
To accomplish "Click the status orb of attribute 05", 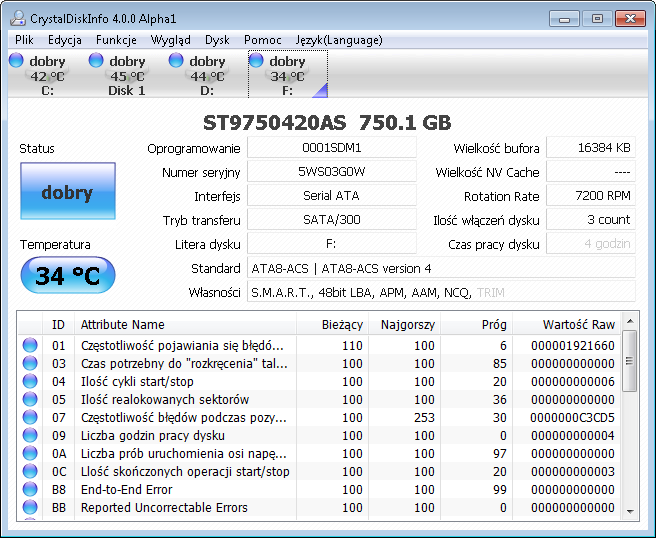I will click(x=30, y=399).
